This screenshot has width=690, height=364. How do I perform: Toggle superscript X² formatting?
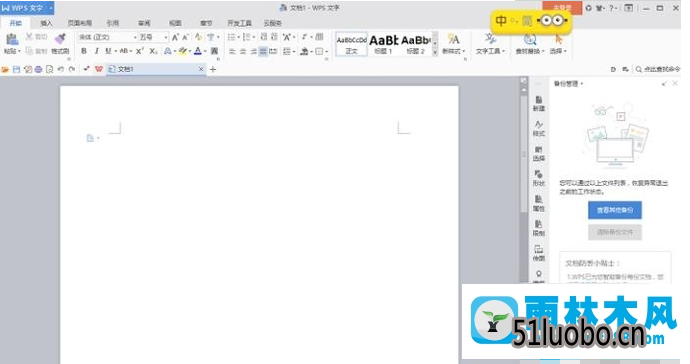139,51
